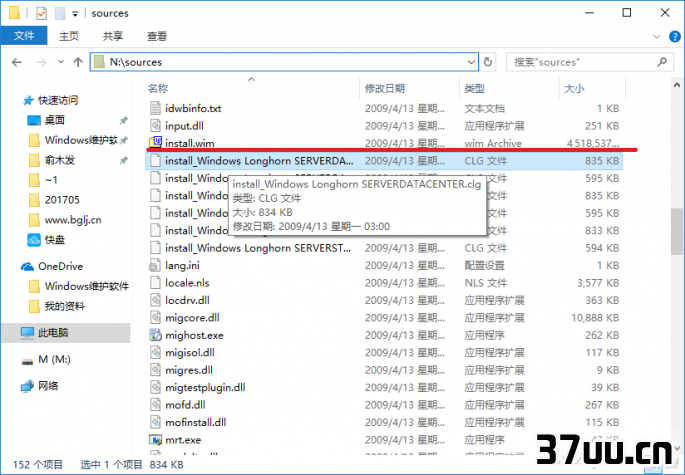Image resolution: width=685 pixels, height=475 pixels.
Task: Select install_Windows Longhorn SERVERDA... file
Action: tap(384, 160)
